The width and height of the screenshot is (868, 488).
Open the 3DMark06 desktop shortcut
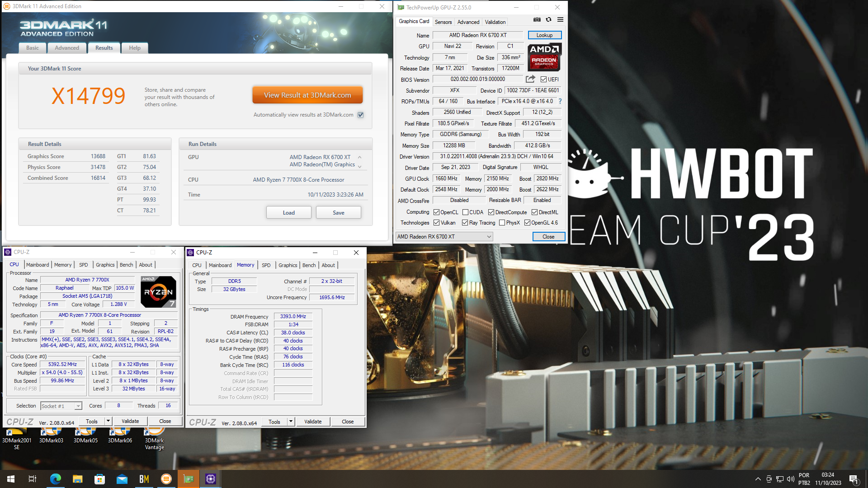click(120, 436)
